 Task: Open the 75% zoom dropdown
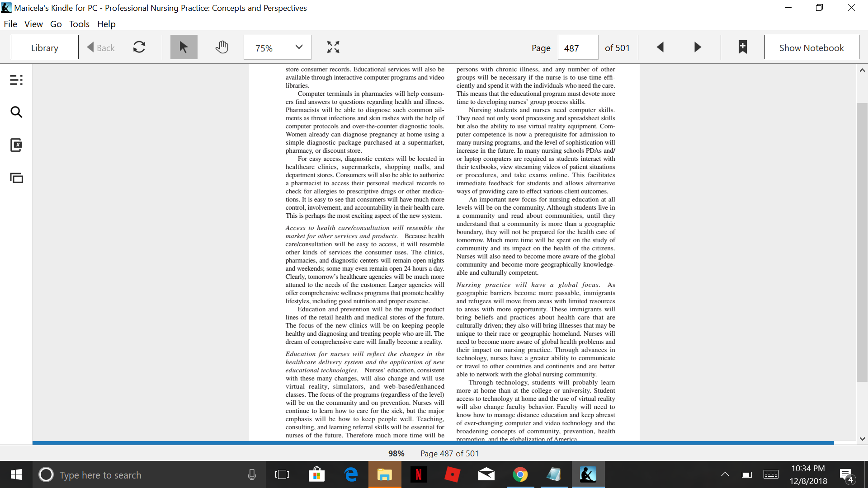(277, 47)
